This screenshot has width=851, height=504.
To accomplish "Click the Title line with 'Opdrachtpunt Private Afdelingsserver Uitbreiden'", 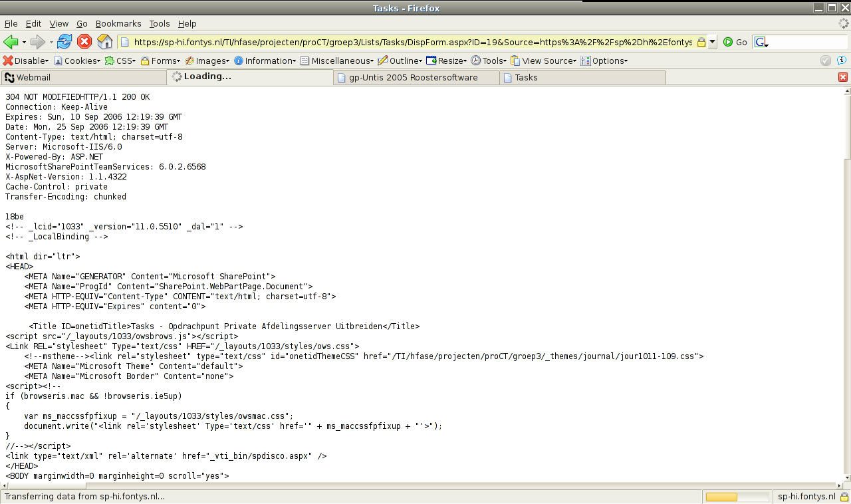I will 224,326.
